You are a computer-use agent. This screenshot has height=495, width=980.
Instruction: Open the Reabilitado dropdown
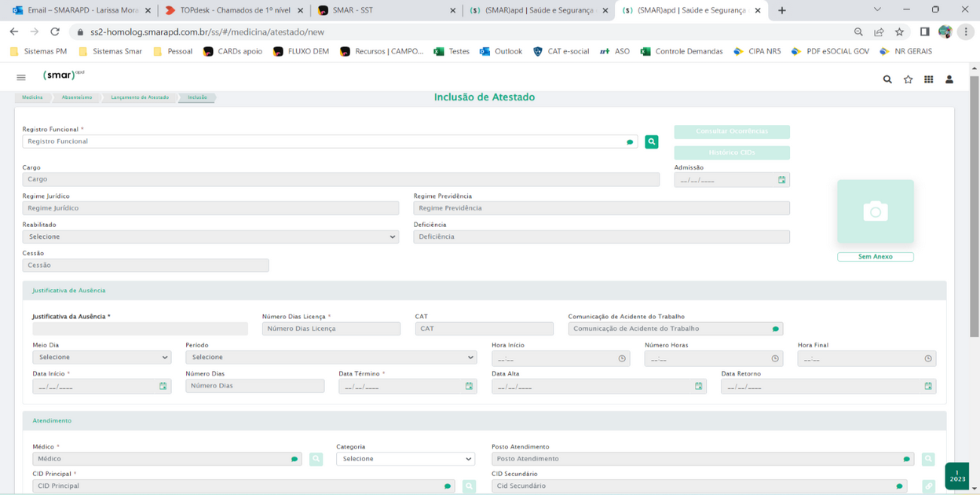[210, 236]
